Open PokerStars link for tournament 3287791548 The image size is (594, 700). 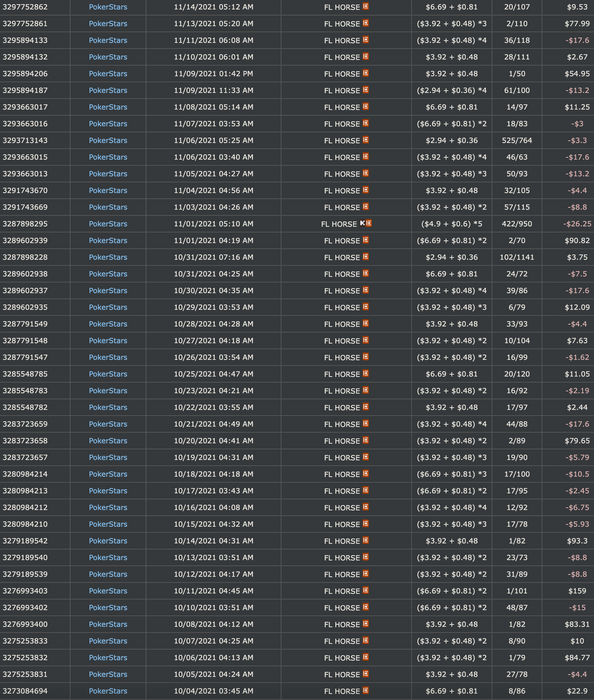tap(108, 341)
